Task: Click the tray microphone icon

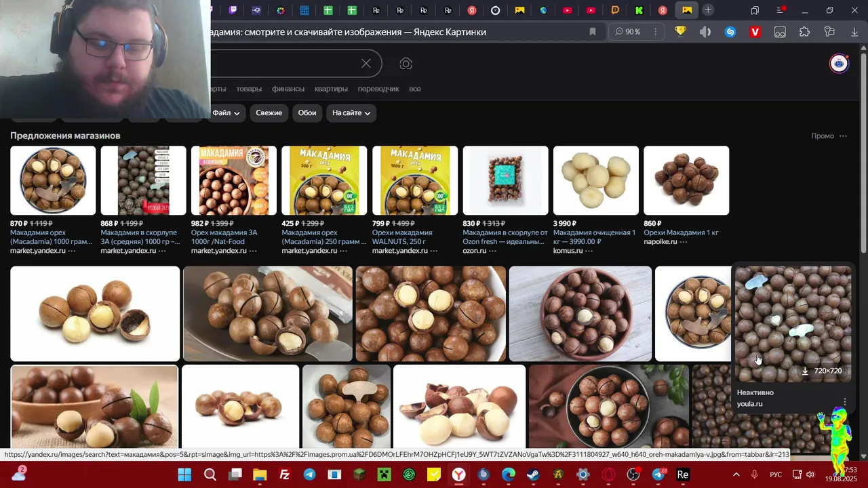Action: [x=755, y=474]
